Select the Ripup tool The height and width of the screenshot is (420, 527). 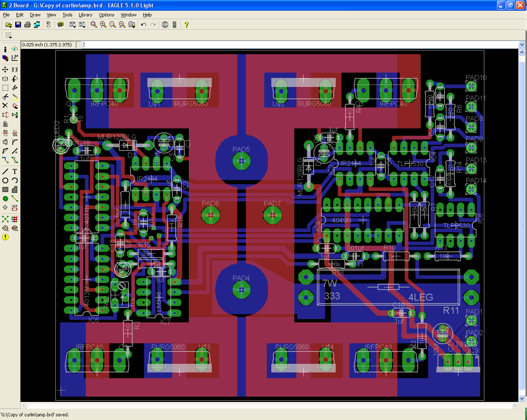coord(15,160)
